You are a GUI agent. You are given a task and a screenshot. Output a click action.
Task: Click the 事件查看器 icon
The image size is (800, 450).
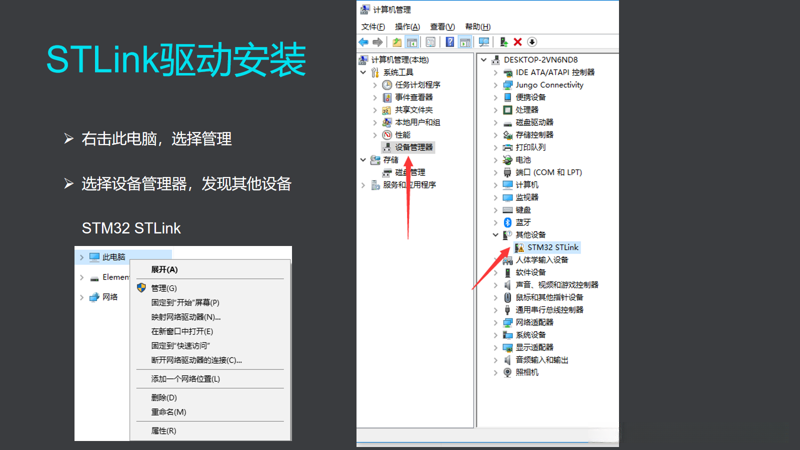click(387, 97)
